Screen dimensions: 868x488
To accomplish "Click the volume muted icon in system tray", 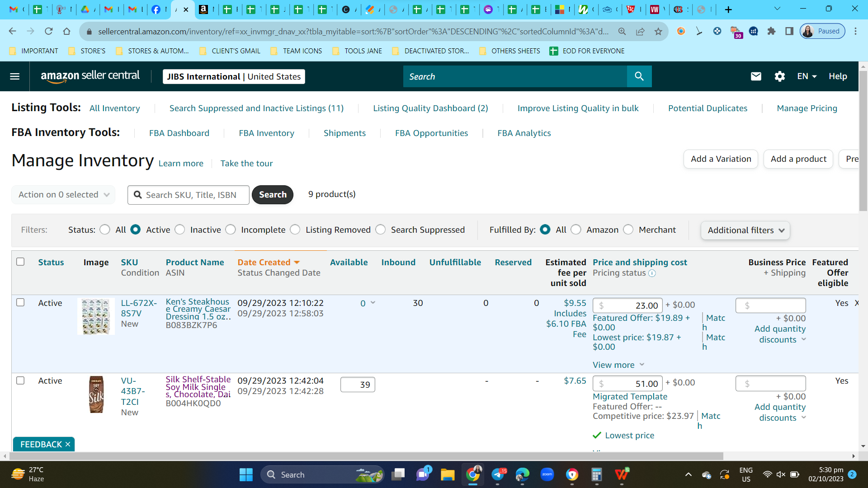I will click(781, 474).
